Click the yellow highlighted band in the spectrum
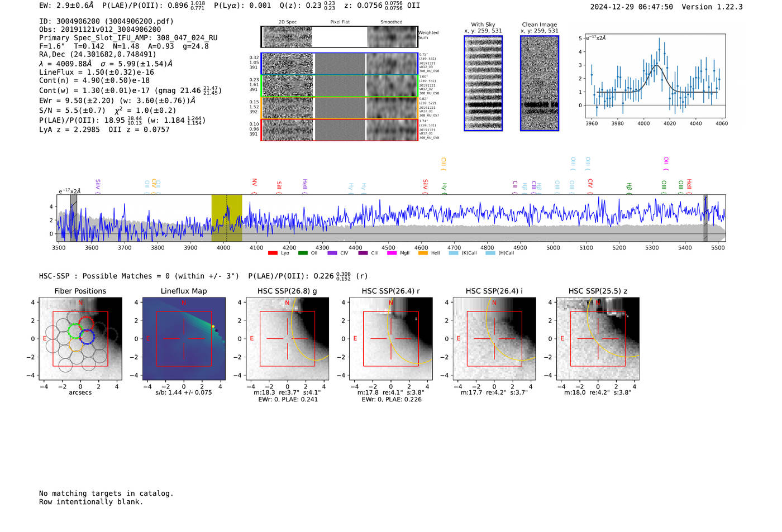The image size is (782, 532). [x=227, y=218]
